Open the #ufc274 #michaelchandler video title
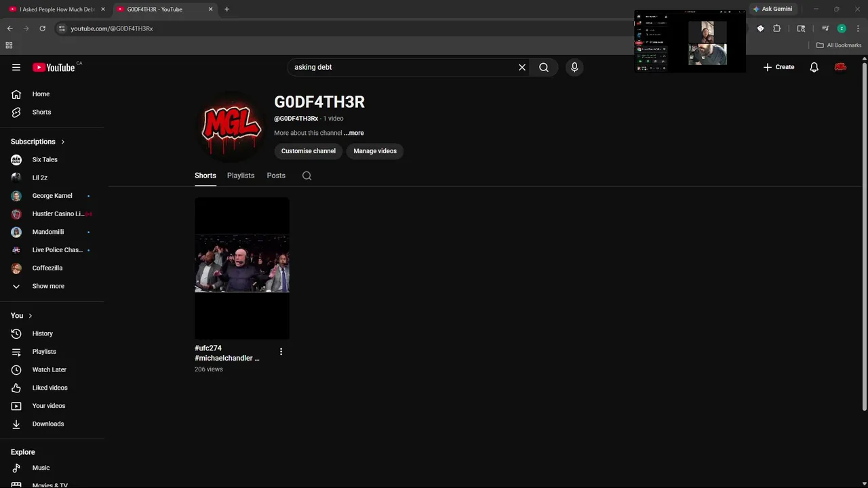The width and height of the screenshot is (868, 488). tap(227, 353)
